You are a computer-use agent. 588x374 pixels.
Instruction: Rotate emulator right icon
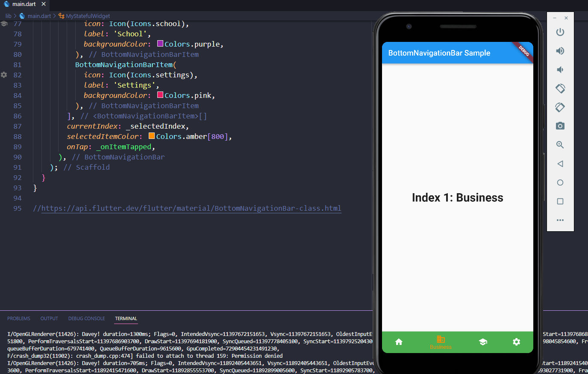(x=560, y=107)
